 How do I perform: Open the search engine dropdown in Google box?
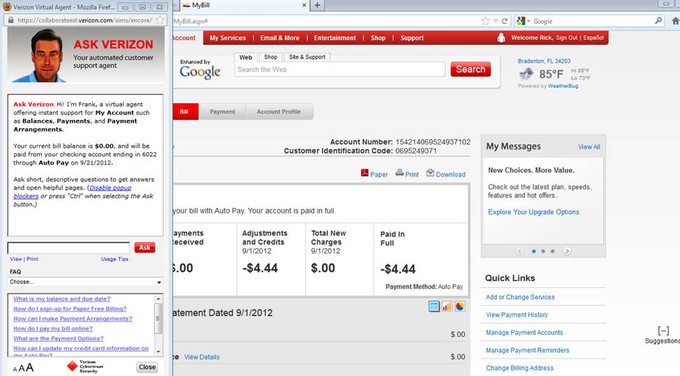(528, 21)
